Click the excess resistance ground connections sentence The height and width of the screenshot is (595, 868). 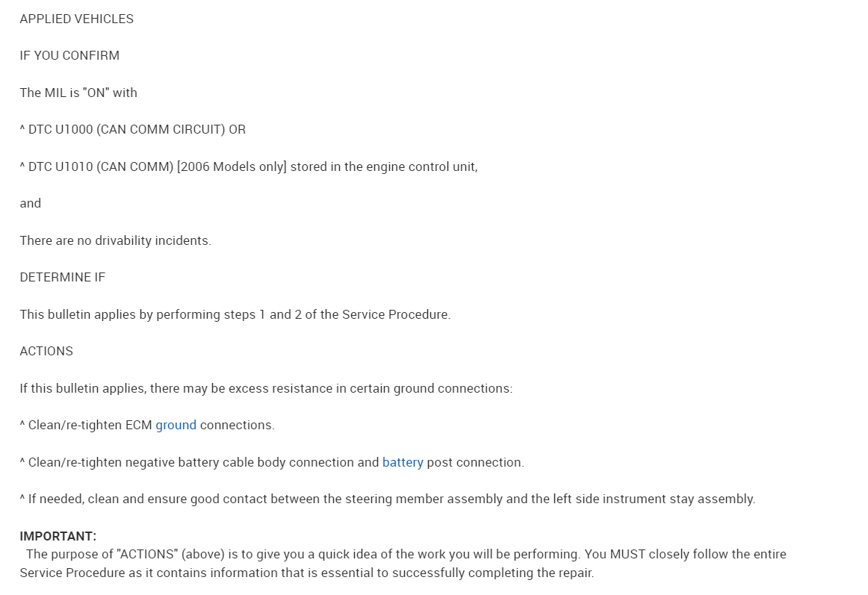pos(266,389)
